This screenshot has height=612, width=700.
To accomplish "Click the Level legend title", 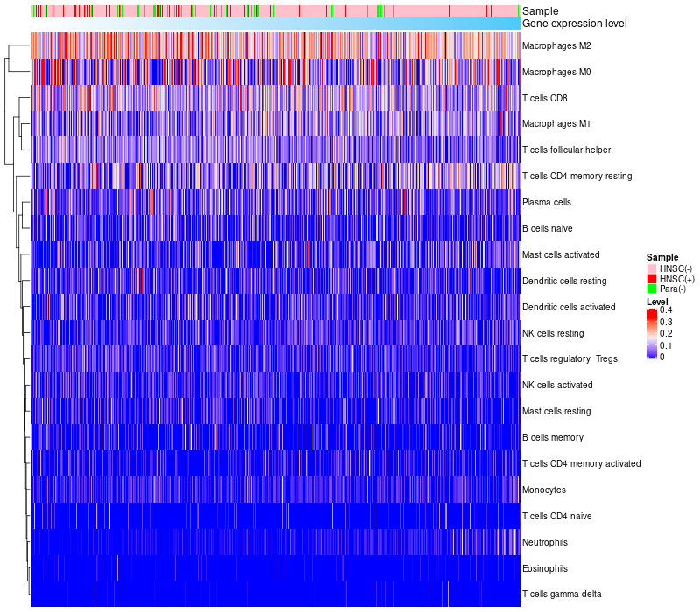I will (657, 302).
